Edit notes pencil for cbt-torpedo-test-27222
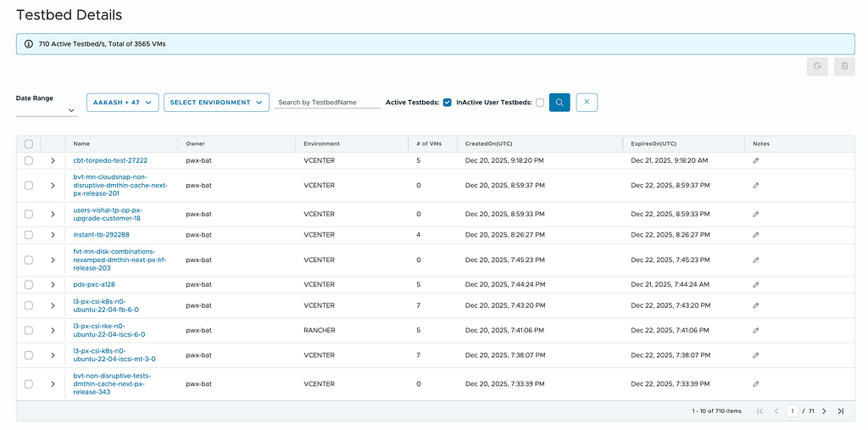Image resolution: width=868 pixels, height=430 pixels. tap(755, 160)
